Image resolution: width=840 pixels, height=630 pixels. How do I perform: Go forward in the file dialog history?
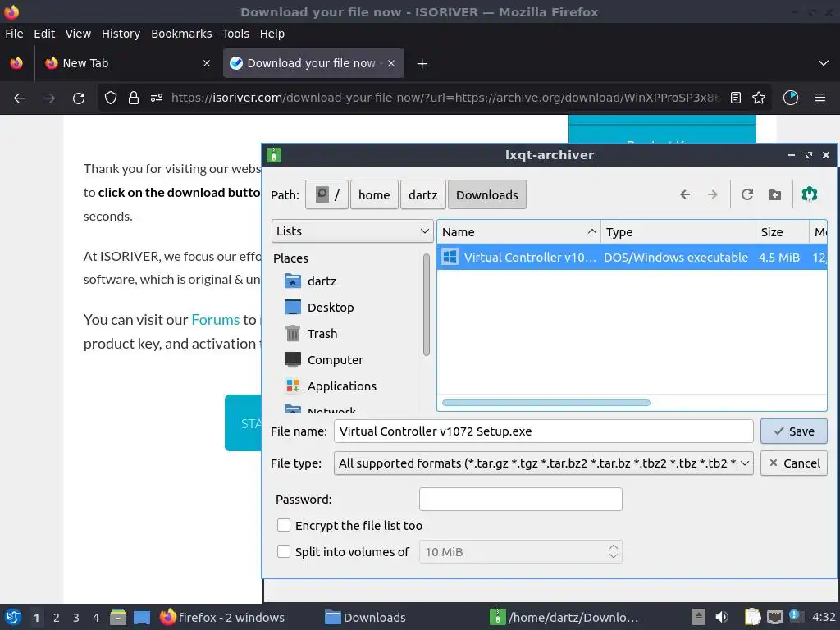click(x=712, y=194)
